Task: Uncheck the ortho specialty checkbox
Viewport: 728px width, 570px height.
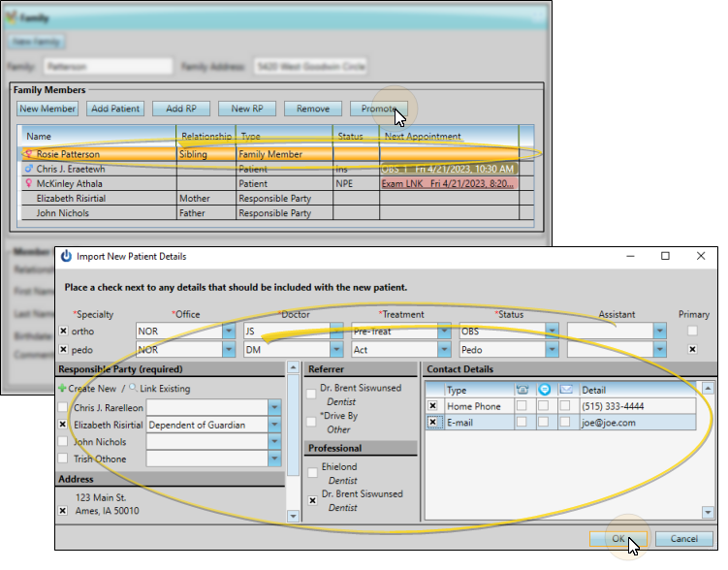Action: tap(64, 331)
